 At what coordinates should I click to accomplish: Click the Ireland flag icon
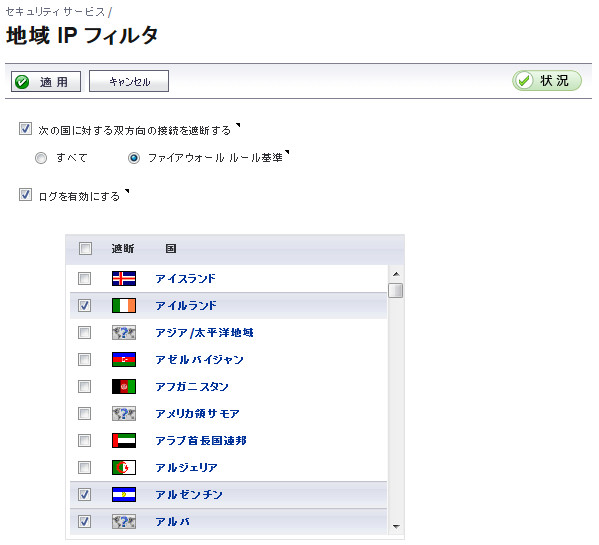click(x=124, y=306)
